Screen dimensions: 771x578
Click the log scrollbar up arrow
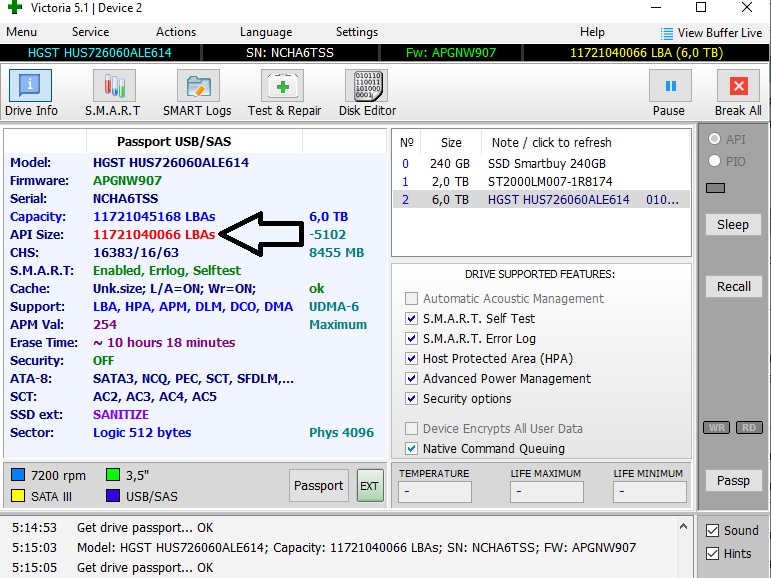click(x=683, y=526)
